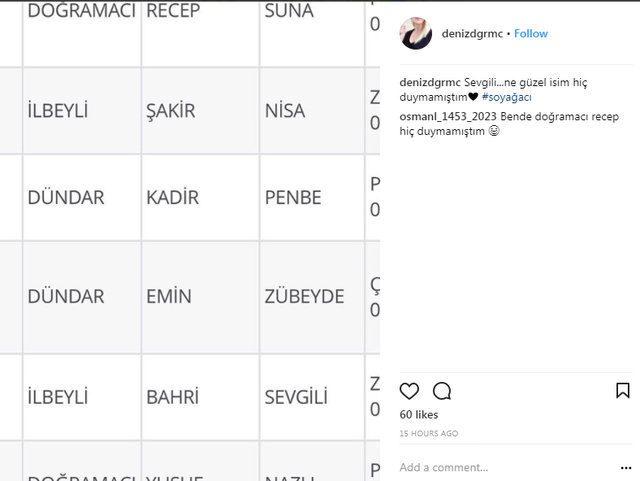640x481 pixels.
Task: Open denizdgrmc username in post header
Action: pos(472,33)
